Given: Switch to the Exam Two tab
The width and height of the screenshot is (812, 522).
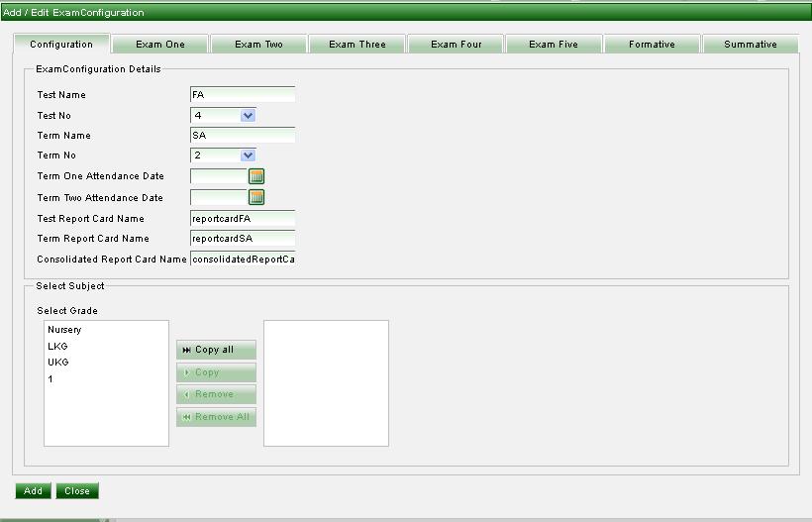Looking at the screenshot, I should (x=258, y=45).
